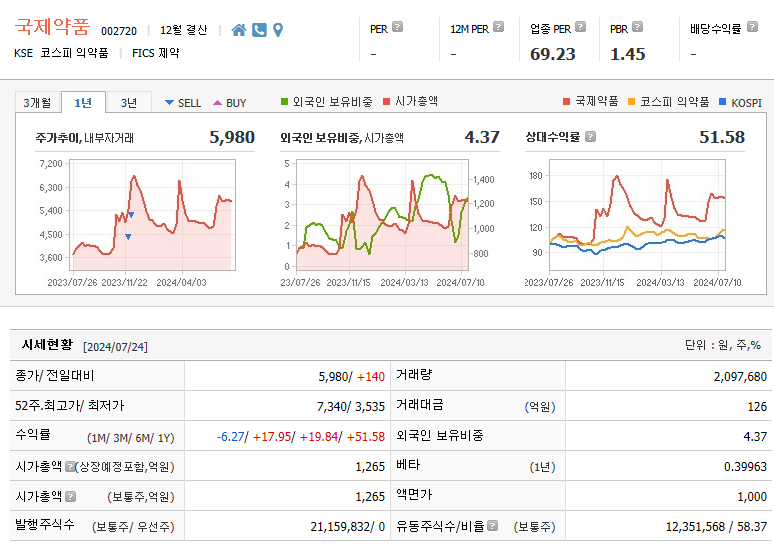
Task: Click upper SELL marker on price chart
Action: [131, 214]
